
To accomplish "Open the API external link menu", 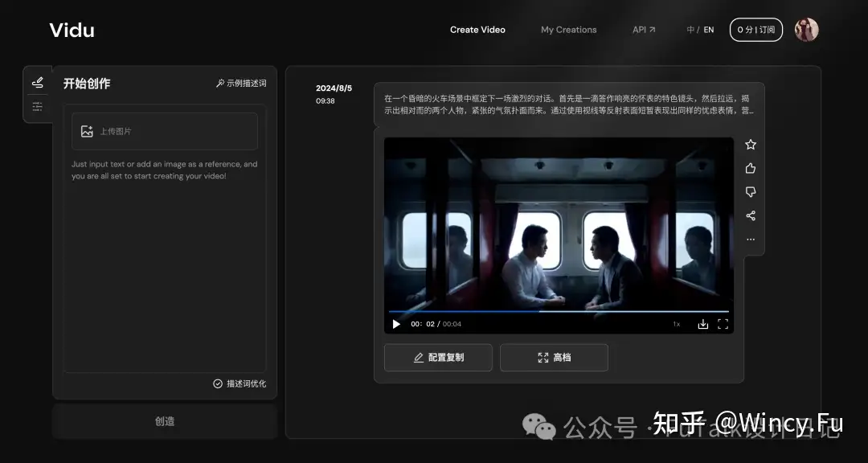I will [x=643, y=29].
